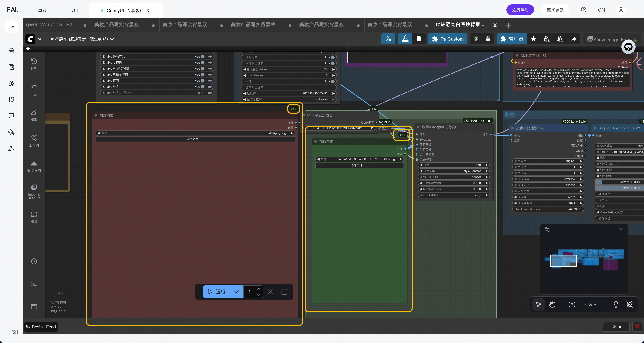This screenshot has height=343, width=644.
Task: Click the star favorites icon
Action: coord(533,39)
